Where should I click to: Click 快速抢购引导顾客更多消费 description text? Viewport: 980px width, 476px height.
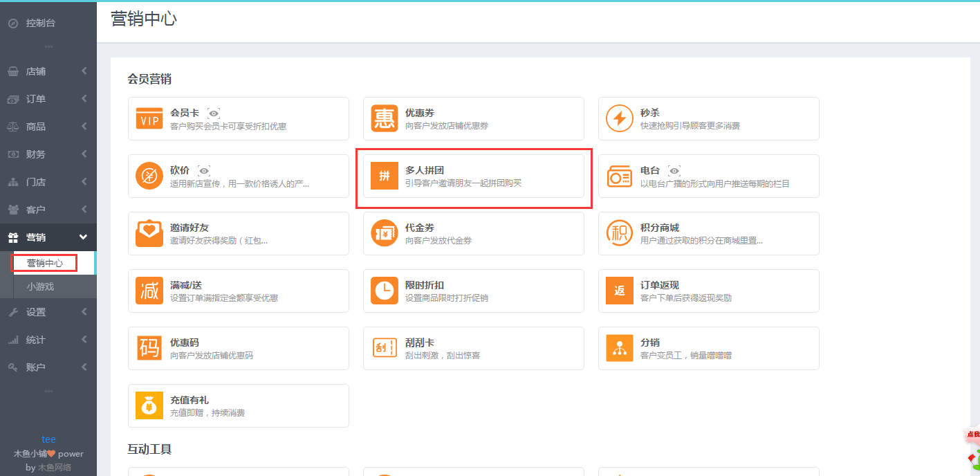point(690,126)
